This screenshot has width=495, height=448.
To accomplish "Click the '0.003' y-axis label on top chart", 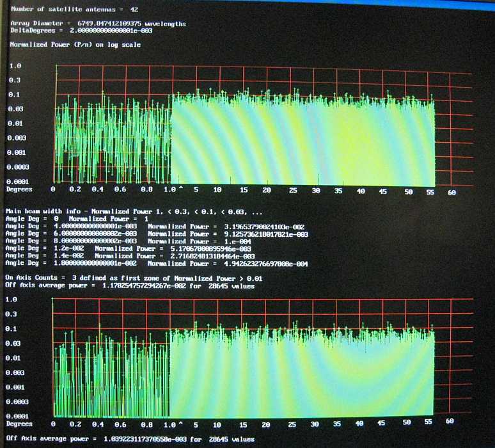I will click(x=17, y=138).
